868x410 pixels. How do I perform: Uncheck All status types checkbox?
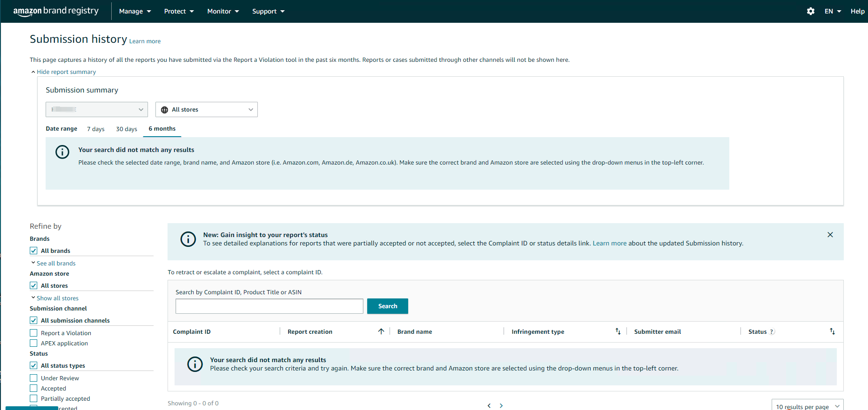(34, 365)
